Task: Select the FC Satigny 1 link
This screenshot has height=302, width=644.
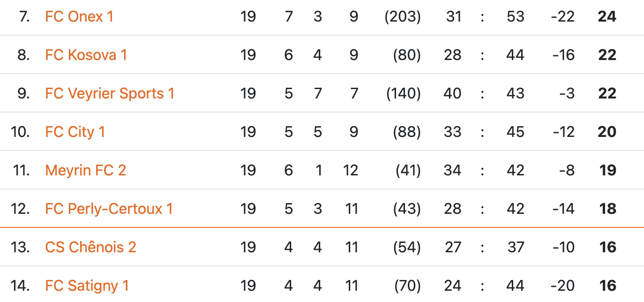Action: point(87,286)
